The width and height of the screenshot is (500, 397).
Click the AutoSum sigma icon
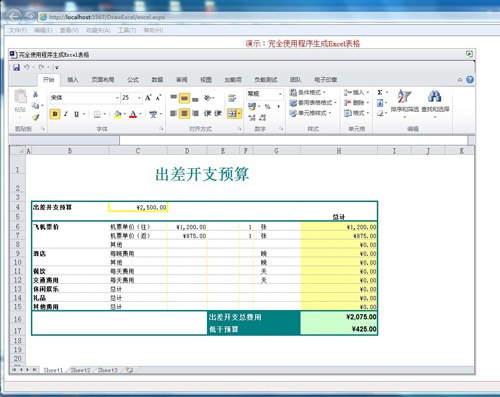(380, 92)
